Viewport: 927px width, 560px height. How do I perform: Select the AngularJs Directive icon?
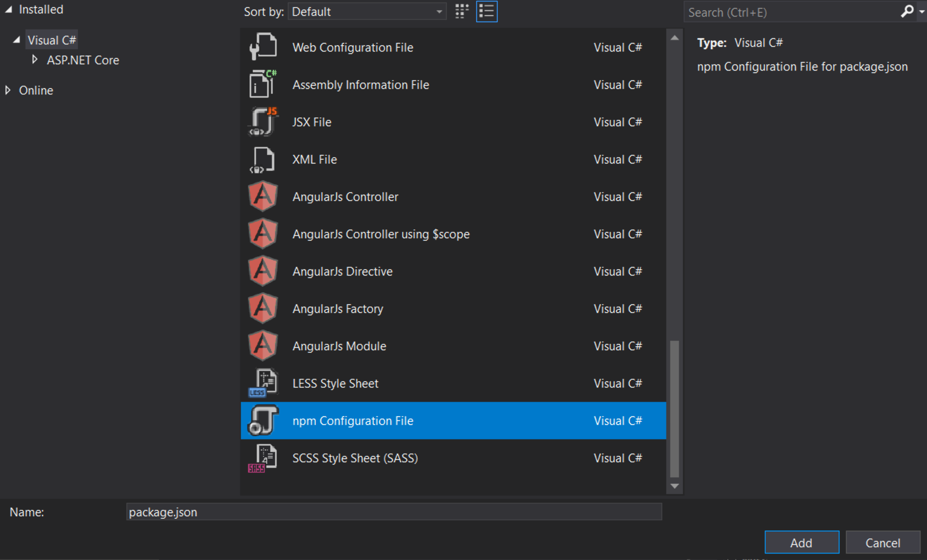click(262, 271)
